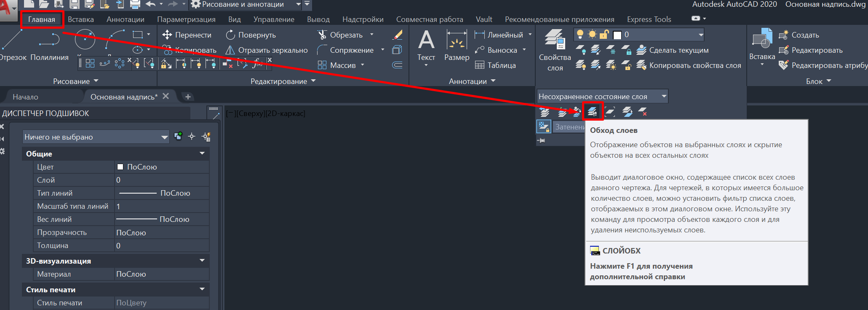868x310 pixels.
Task: Click Сделать текущим layer button
Action: click(x=673, y=50)
